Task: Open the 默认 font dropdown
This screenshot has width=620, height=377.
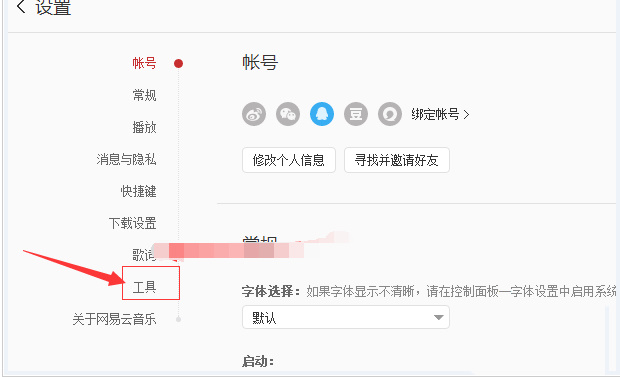Action: click(346, 317)
